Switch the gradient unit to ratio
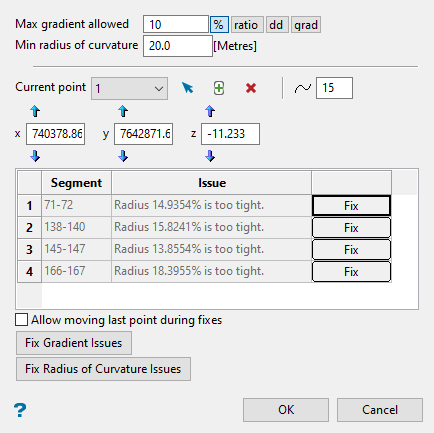Screen dimensions: 434x433 tap(247, 25)
